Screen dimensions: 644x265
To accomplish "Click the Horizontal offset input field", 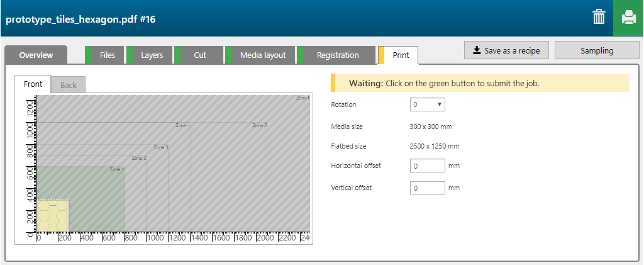I will pyautogui.click(x=427, y=166).
